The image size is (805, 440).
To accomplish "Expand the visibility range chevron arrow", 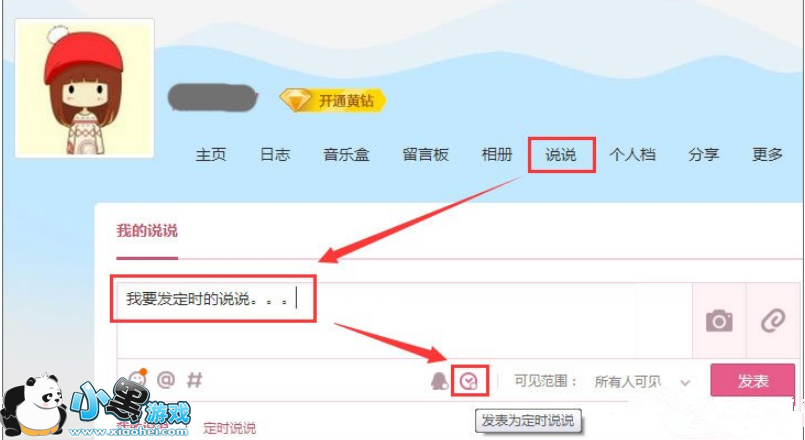I will [x=685, y=382].
